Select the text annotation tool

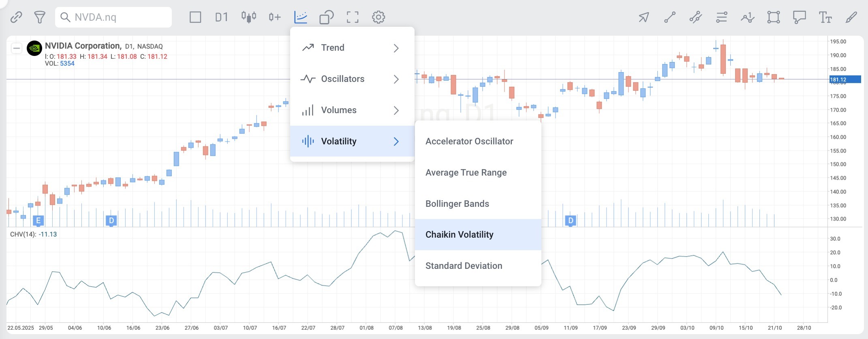(x=825, y=17)
